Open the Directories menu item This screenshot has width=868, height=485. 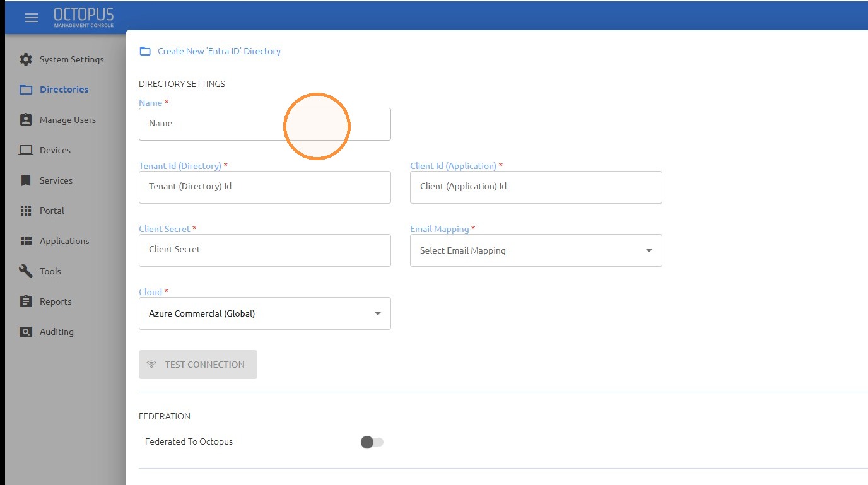(x=64, y=90)
